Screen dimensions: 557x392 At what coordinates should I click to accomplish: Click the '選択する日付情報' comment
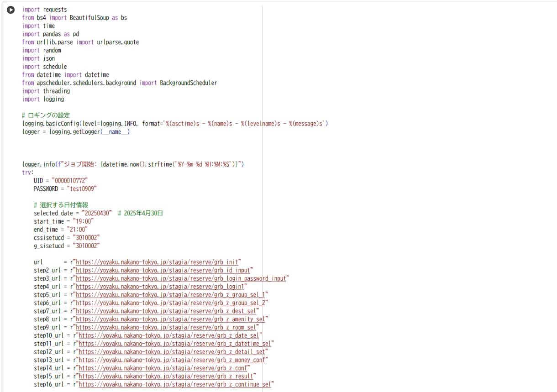pos(61,205)
